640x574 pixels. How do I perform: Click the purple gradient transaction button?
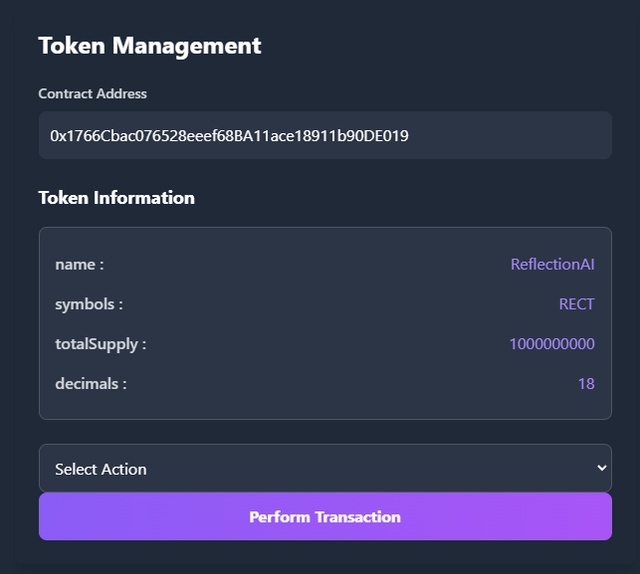point(325,517)
